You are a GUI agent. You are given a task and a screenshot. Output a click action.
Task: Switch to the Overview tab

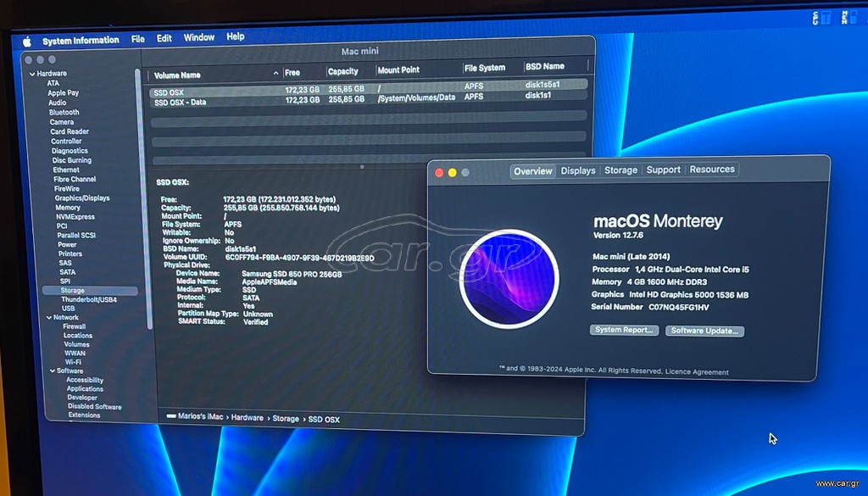coord(533,171)
